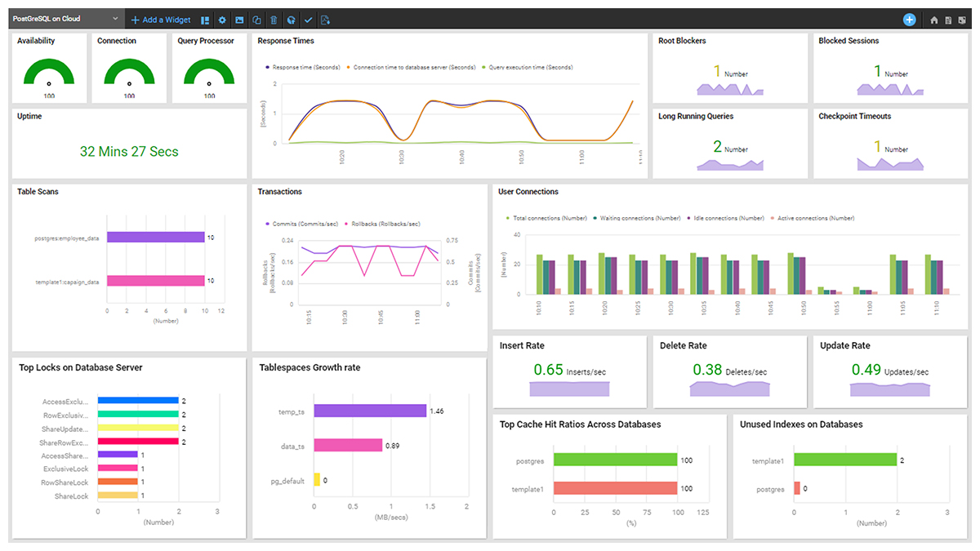Click the blue circular plus button
The height and width of the screenshot is (551, 980).
[910, 20]
